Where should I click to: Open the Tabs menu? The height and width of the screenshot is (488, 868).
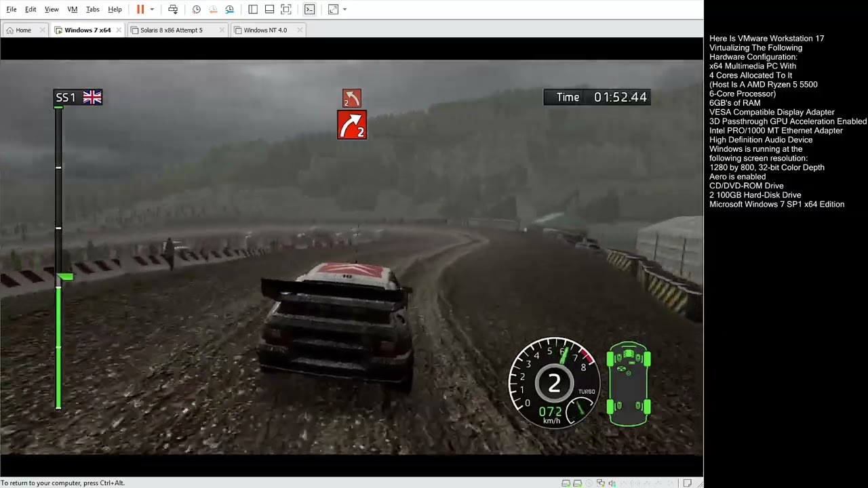click(x=93, y=9)
